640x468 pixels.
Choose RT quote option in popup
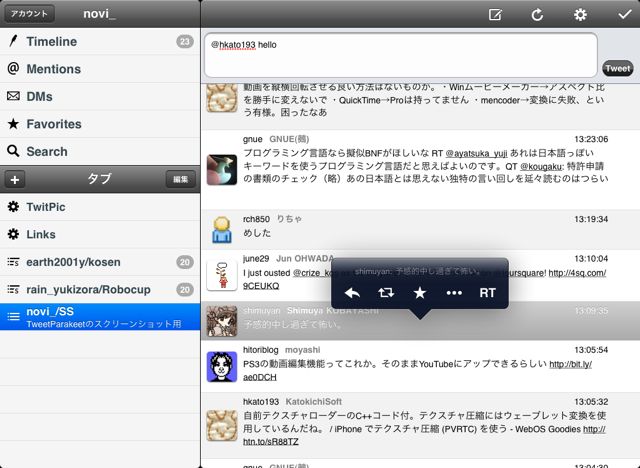coord(487,293)
